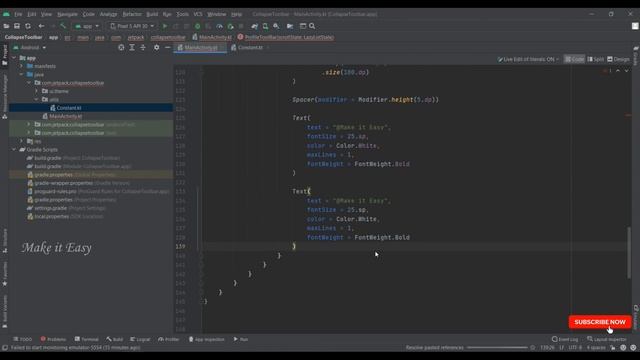
Task: Open the Structure sidebar button
Action: (x=4, y=241)
